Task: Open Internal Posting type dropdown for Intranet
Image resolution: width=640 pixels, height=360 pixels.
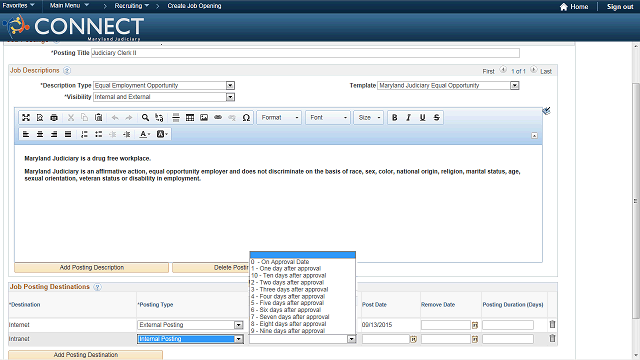Action: [238, 339]
